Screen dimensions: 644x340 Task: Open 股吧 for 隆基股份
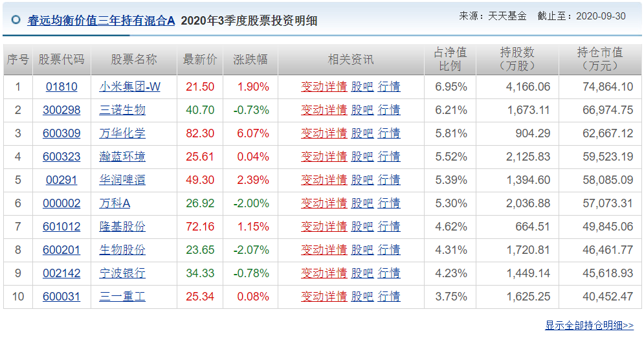pyautogui.click(x=362, y=227)
